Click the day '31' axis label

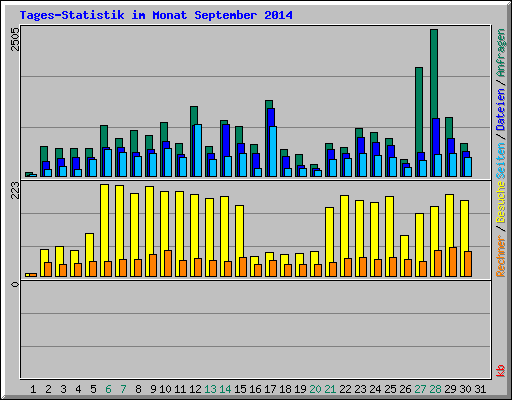coord(480,389)
